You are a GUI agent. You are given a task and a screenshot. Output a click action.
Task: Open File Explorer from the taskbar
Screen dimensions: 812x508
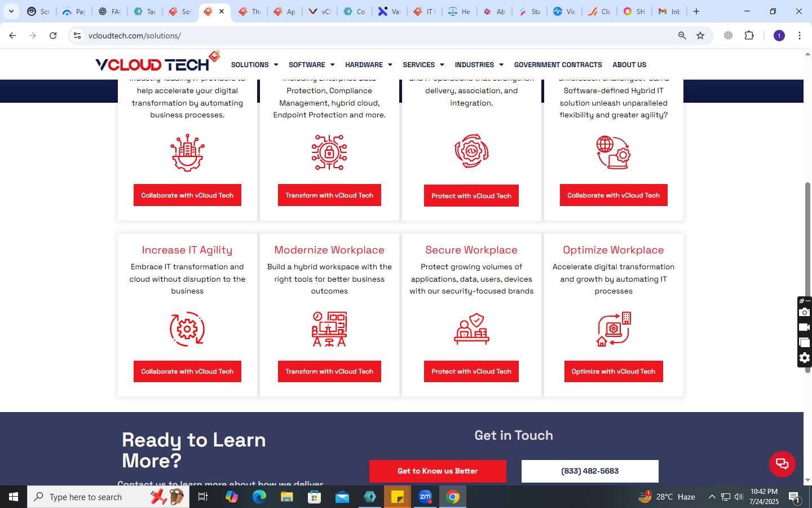286,497
